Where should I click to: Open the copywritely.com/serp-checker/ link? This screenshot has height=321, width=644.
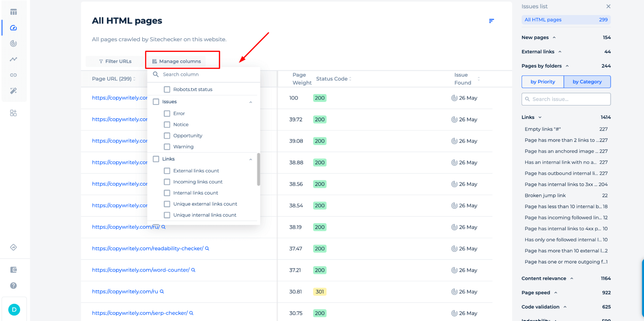click(140, 313)
